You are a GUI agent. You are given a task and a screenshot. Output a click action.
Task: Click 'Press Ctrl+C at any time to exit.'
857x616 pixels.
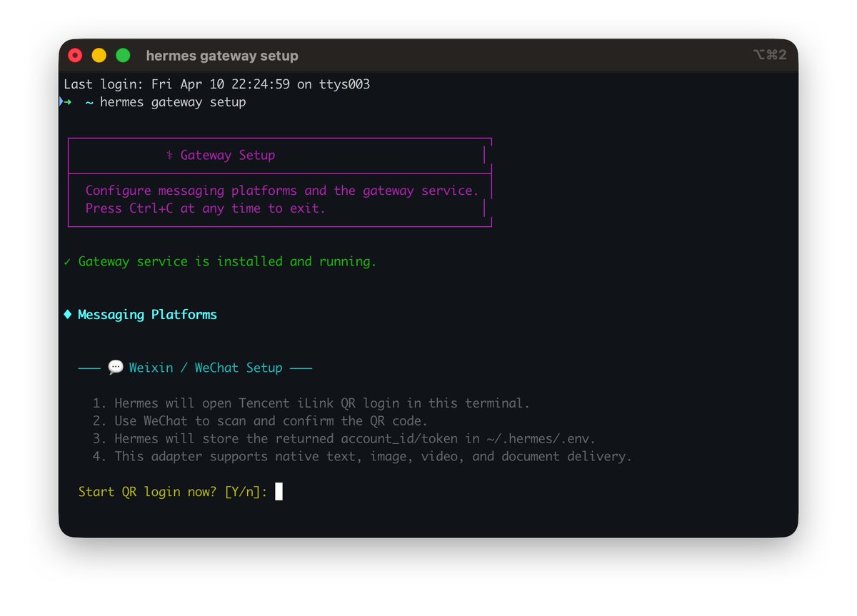tap(205, 208)
